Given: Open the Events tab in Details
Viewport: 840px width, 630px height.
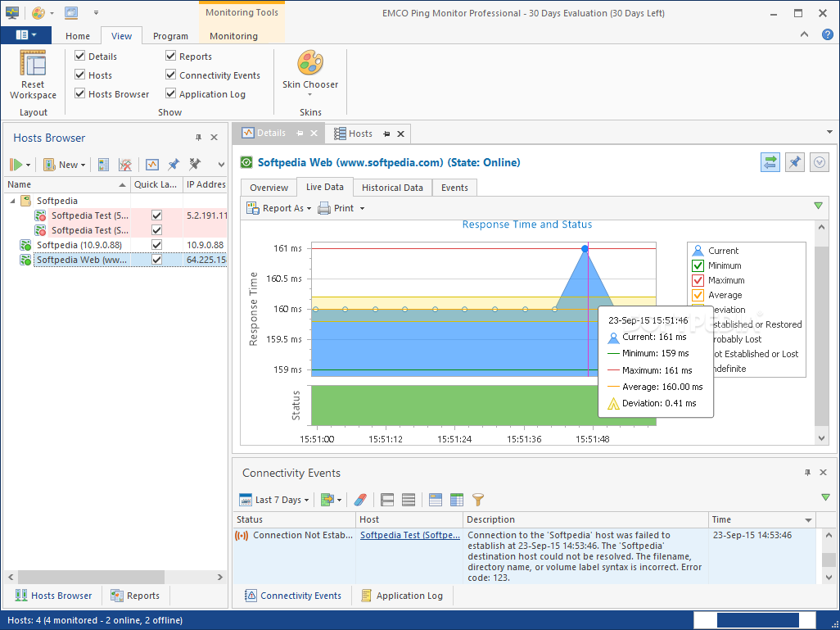Looking at the screenshot, I should [x=454, y=188].
